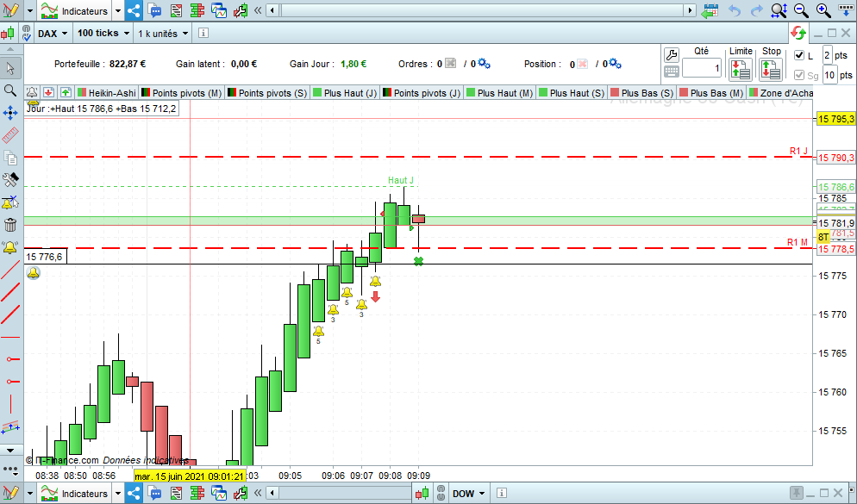Select the vertical line drawing tool
Screen dimensions: 857x504
pyautogui.click(x=10, y=404)
